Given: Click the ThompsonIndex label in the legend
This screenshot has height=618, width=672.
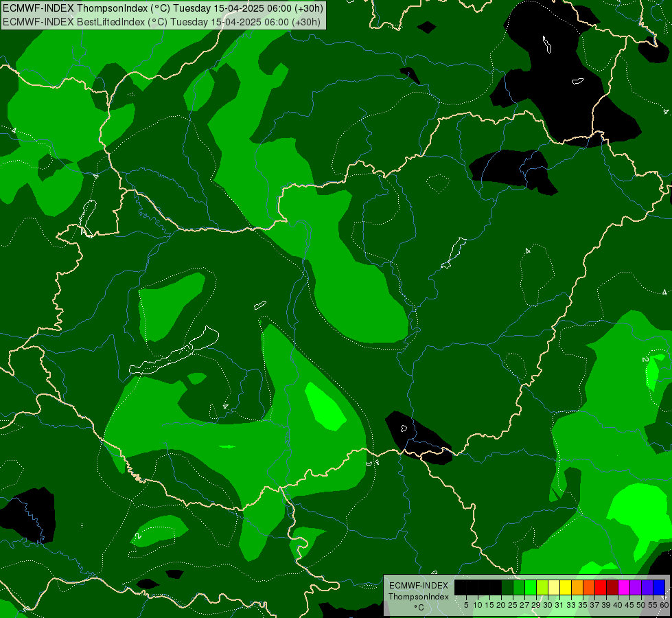Looking at the screenshot, I should tap(419, 597).
